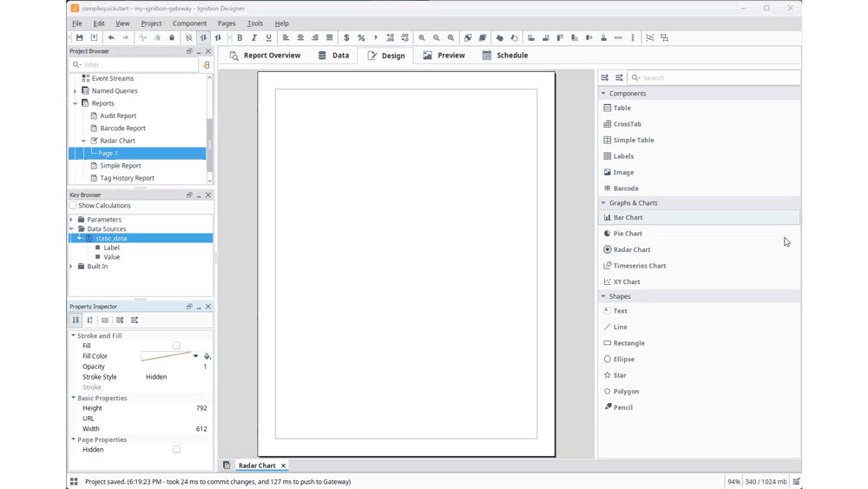Click the Barcode component icon
The image size is (868, 489).
coord(608,188)
